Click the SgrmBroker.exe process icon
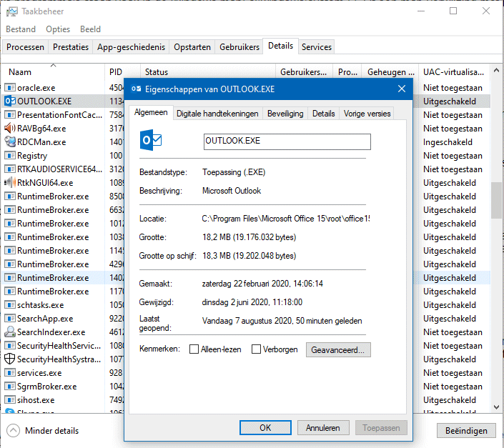This screenshot has height=448, width=504. [x=10, y=387]
